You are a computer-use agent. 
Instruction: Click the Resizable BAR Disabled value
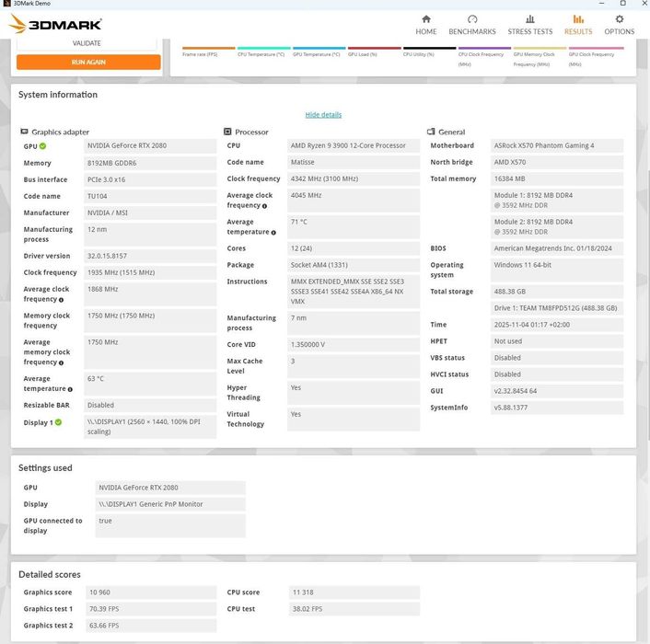pyautogui.click(x=150, y=405)
